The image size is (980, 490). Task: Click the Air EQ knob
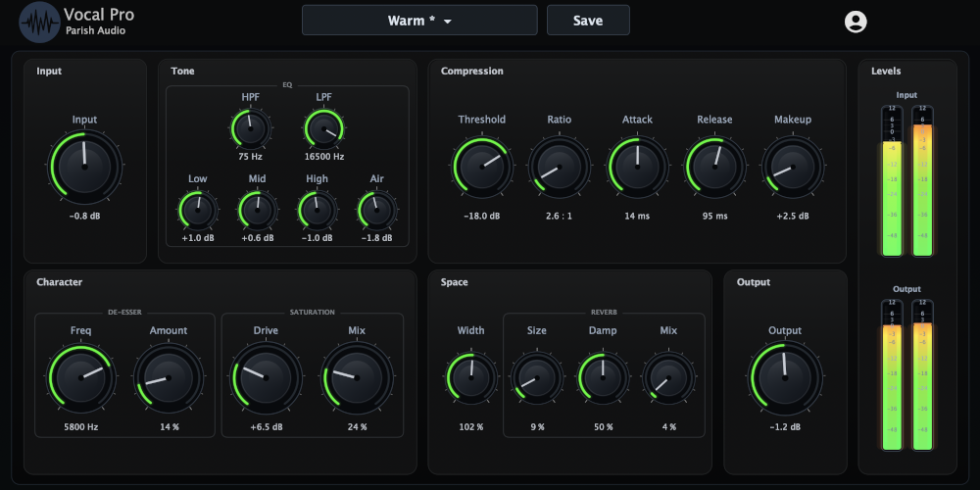[x=376, y=210]
